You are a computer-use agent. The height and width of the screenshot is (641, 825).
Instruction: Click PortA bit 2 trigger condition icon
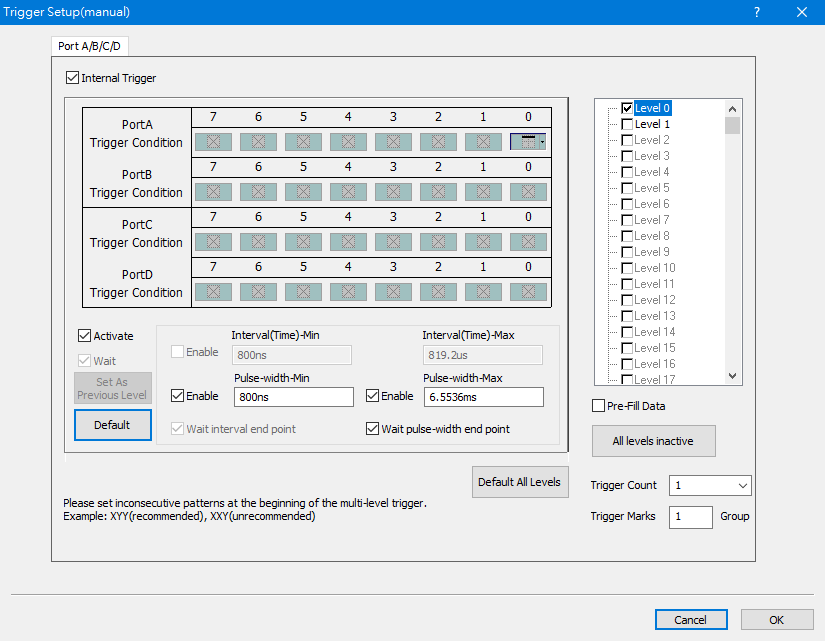click(x=438, y=142)
